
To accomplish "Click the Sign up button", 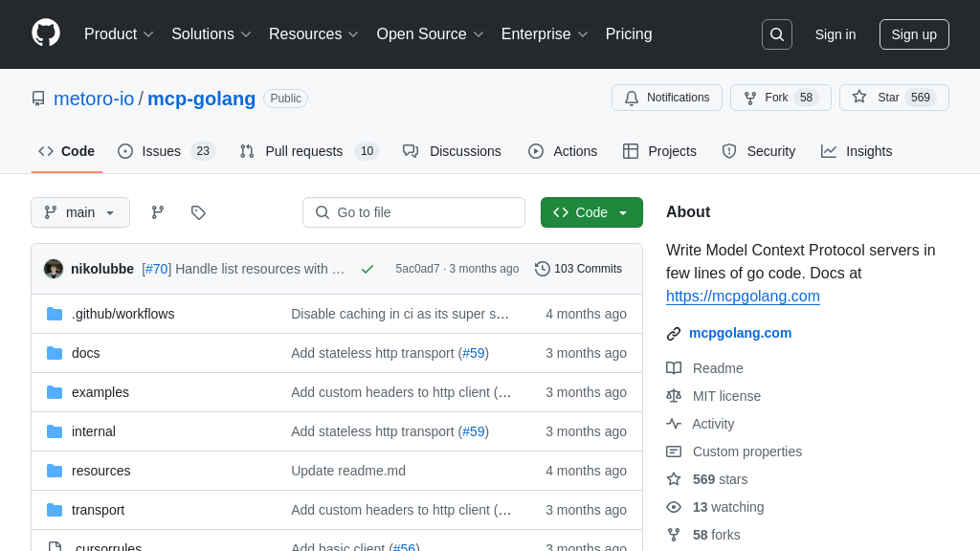I will [914, 34].
